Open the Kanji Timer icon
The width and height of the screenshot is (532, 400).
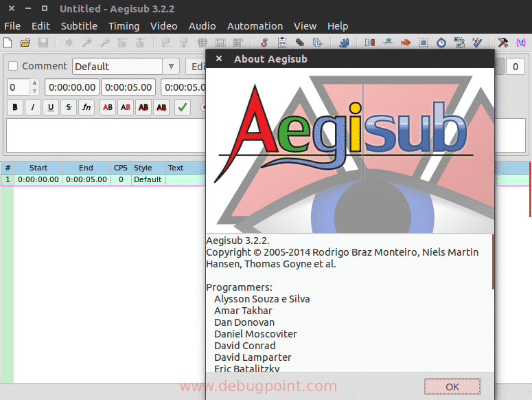tap(459, 43)
